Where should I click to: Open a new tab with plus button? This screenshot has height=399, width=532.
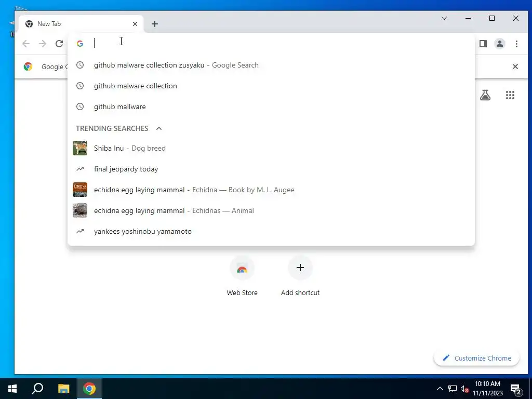(155, 24)
